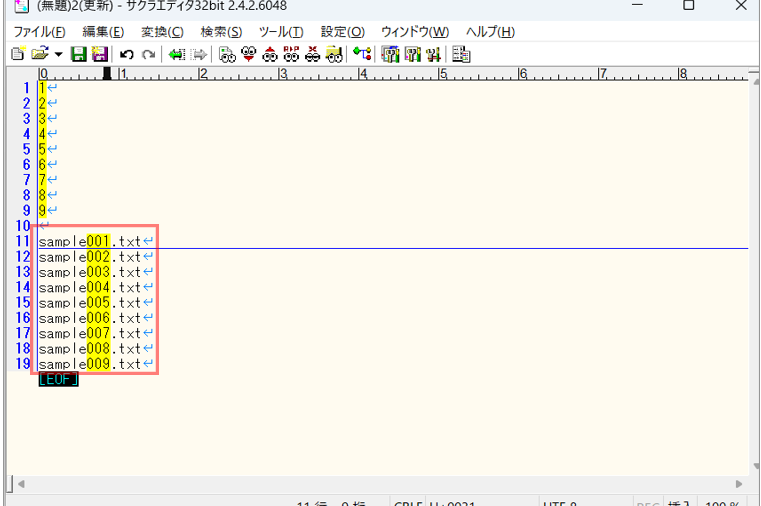Image resolution: width=761 pixels, height=506 pixels.
Task: Open outline analysis with the tree icon
Action: coord(362,54)
